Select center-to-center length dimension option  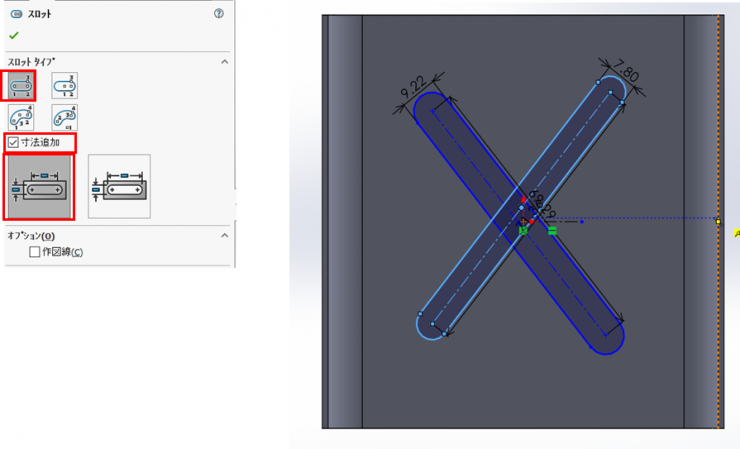tap(39, 186)
